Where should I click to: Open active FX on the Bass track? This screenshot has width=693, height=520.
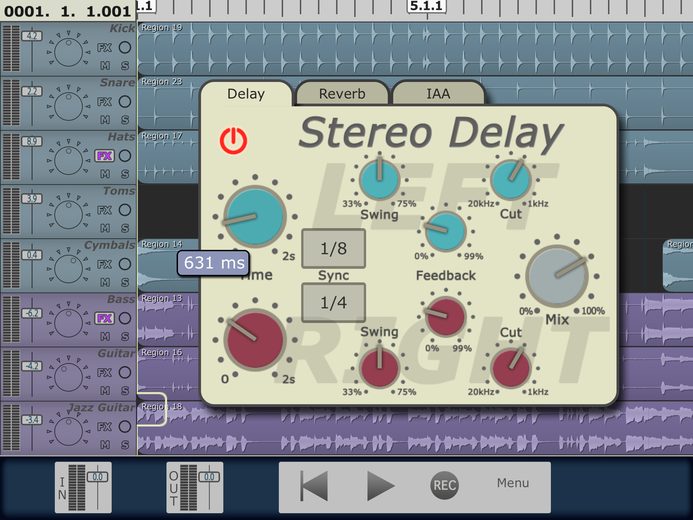point(104,318)
